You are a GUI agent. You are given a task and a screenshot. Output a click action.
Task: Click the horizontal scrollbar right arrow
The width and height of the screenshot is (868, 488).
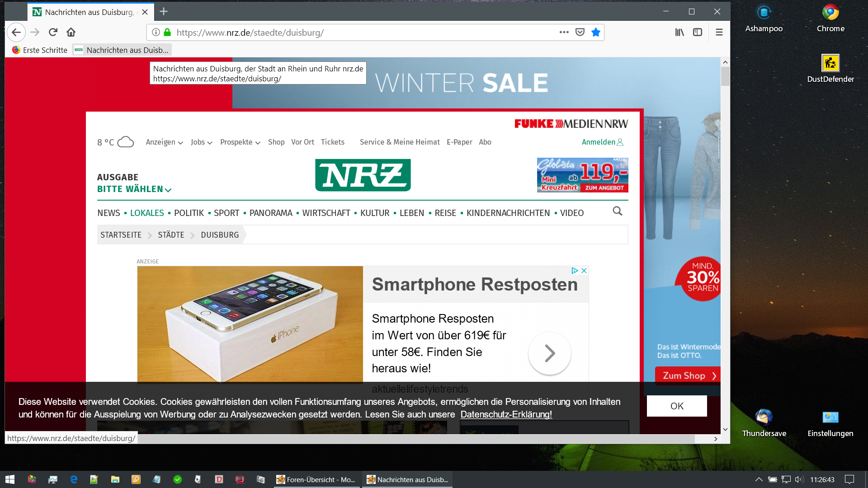pyautogui.click(x=716, y=439)
